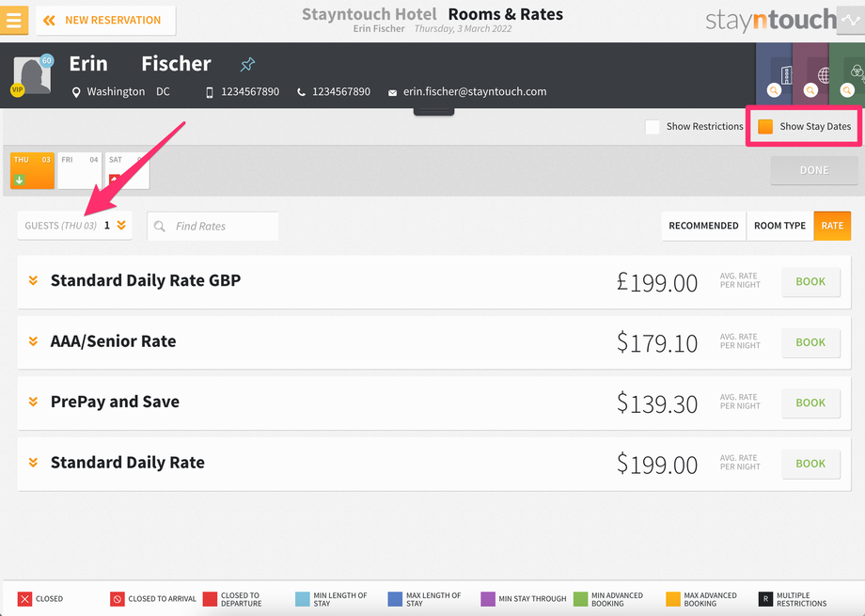
Task: Toggle the Show Stay Dates checkbox
Action: [765, 127]
